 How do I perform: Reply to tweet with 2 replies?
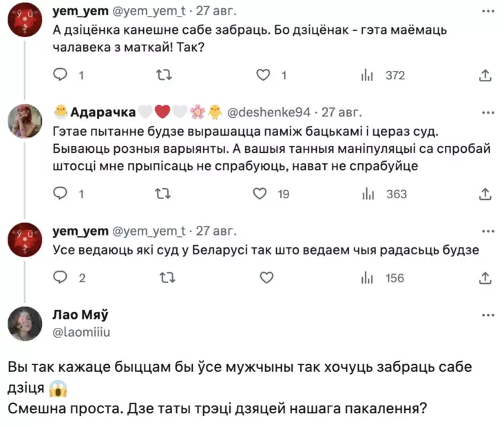(x=61, y=278)
